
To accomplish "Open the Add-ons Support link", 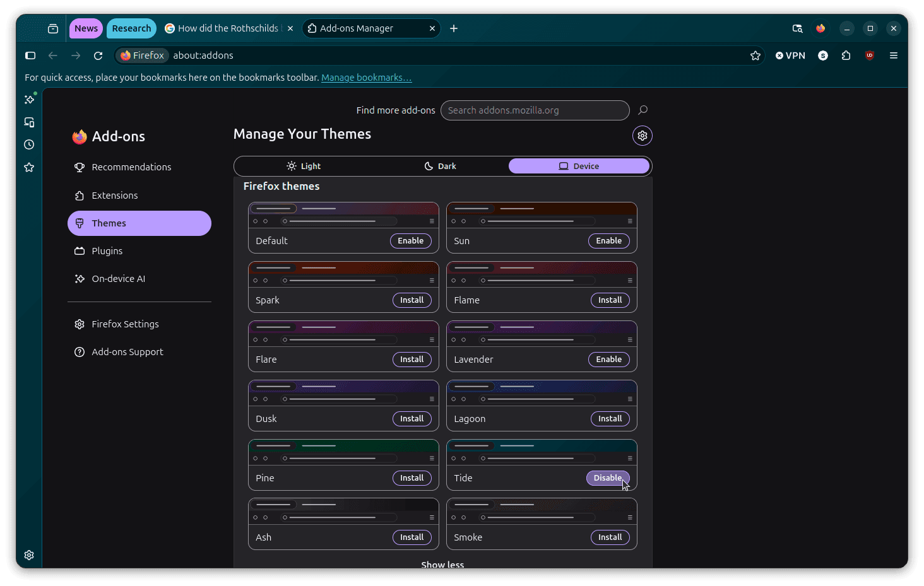I will pyautogui.click(x=139, y=352).
